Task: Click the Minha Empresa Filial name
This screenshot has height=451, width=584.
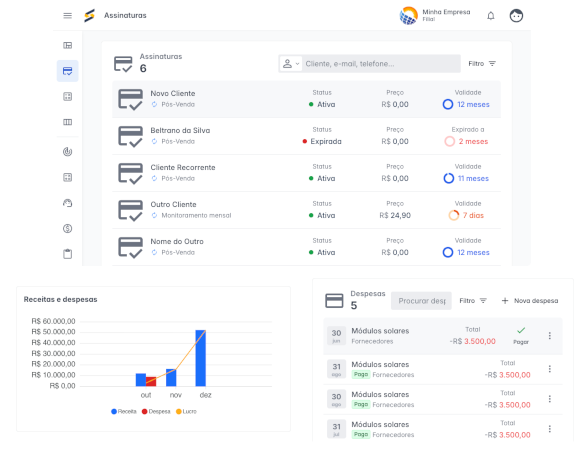Action: (446, 15)
